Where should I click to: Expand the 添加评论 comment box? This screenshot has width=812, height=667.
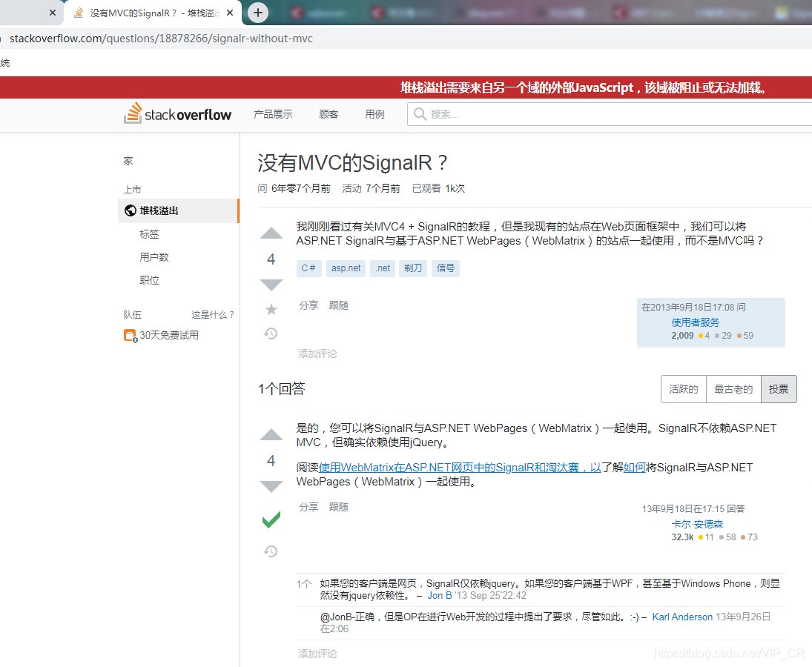tap(317, 354)
